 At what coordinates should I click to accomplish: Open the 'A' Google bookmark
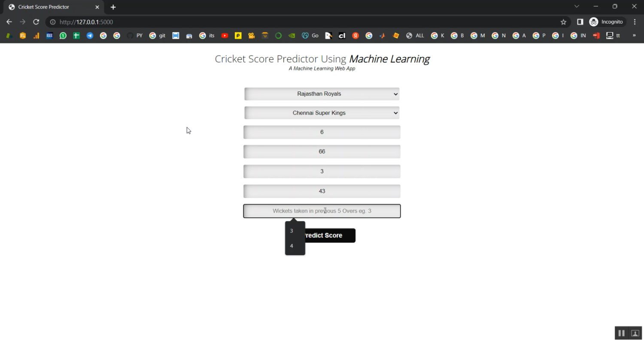[x=519, y=36]
